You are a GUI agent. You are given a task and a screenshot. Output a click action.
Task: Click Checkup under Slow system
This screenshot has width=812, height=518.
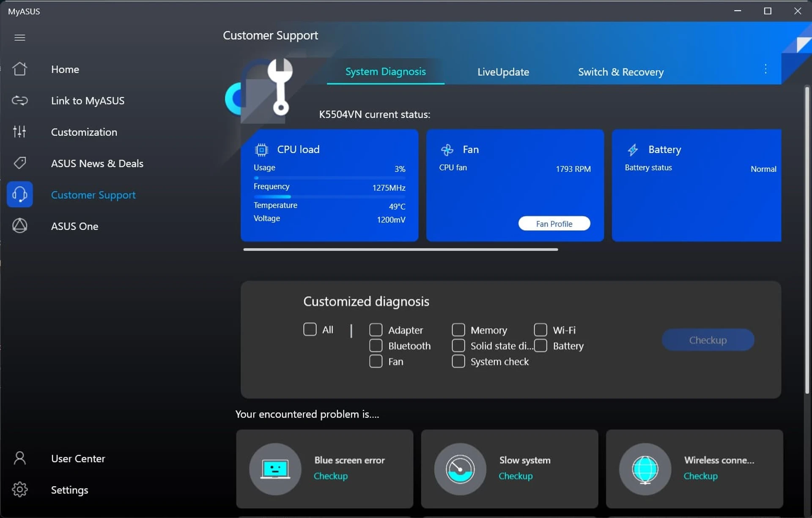coord(515,476)
